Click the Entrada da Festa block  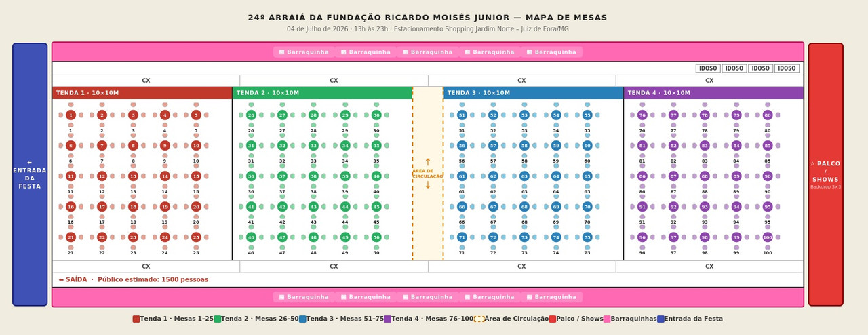coord(30,175)
